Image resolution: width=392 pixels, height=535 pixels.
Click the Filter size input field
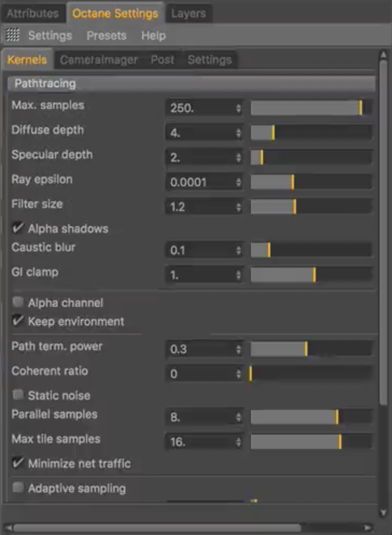(x=200, y=207)
